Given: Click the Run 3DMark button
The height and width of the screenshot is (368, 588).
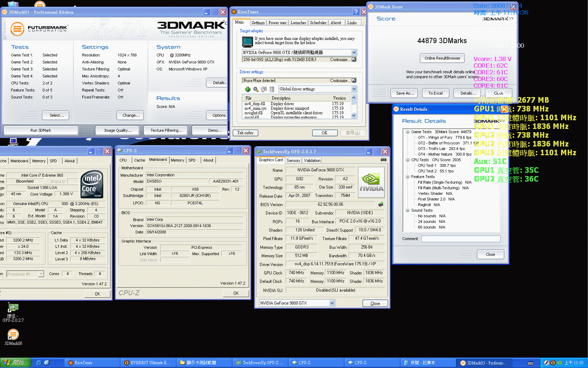Looking at the screenshot, I should (41, 130).
